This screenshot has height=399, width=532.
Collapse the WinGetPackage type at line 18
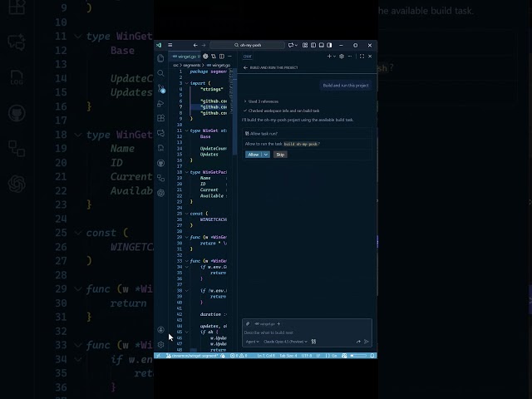186,172
